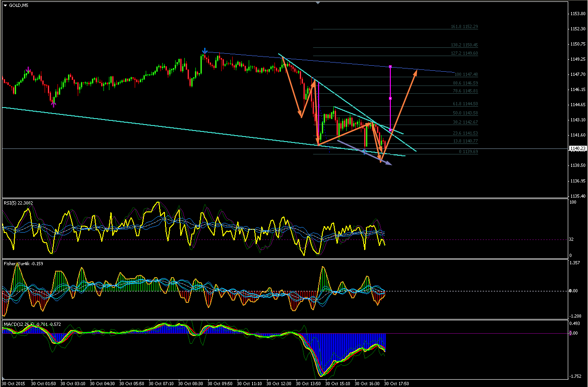This screenshot has height=387, width=588.
Task: Click price scale value 1147.70
Action: (x=577, y=74)
